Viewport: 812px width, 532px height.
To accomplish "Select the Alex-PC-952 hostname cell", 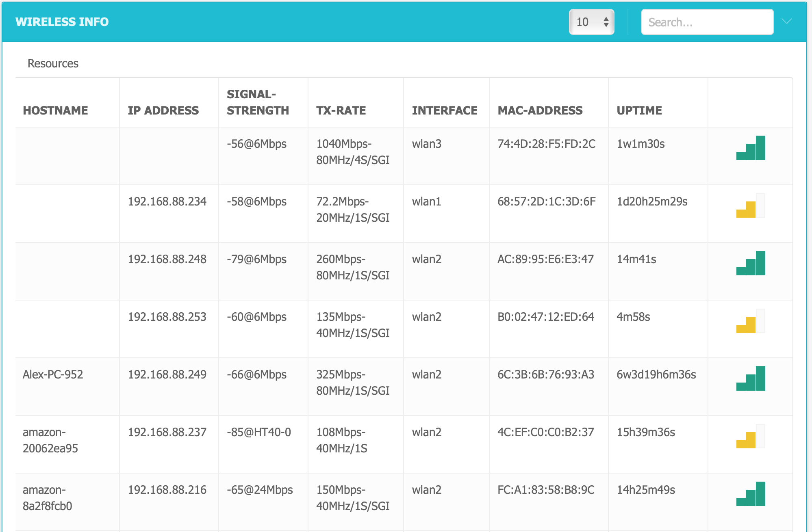I will 53,374.
